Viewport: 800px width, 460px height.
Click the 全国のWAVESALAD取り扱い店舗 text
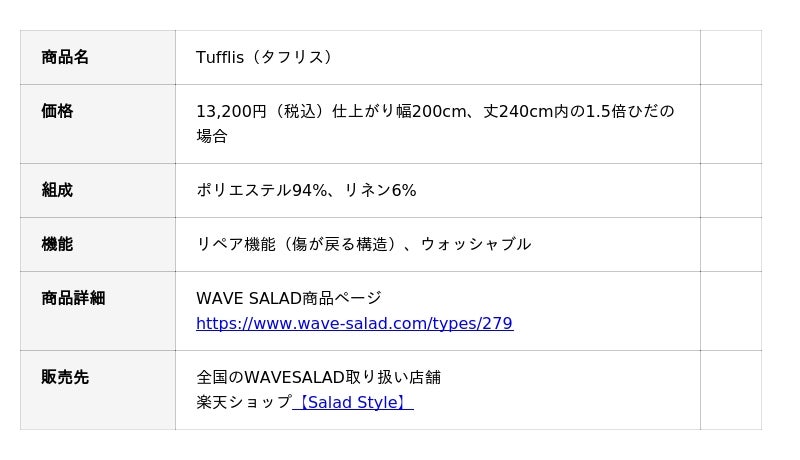pos(318,377)
